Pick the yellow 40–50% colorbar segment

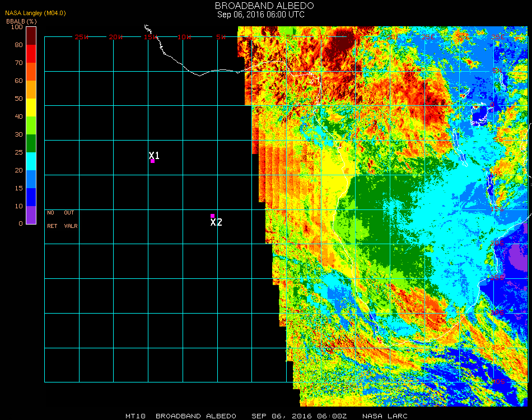click(x=31, y=107)
